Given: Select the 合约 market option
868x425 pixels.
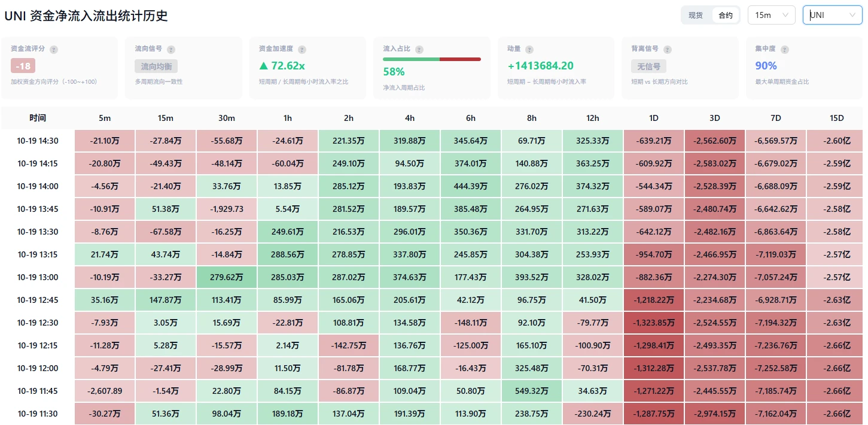Looking at the screenshot, I should [726, 16].
